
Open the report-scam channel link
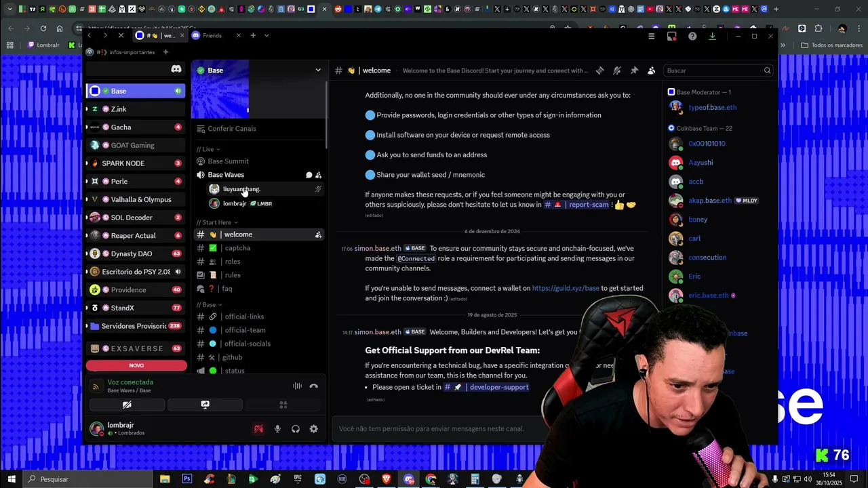[x=576, y=205]
